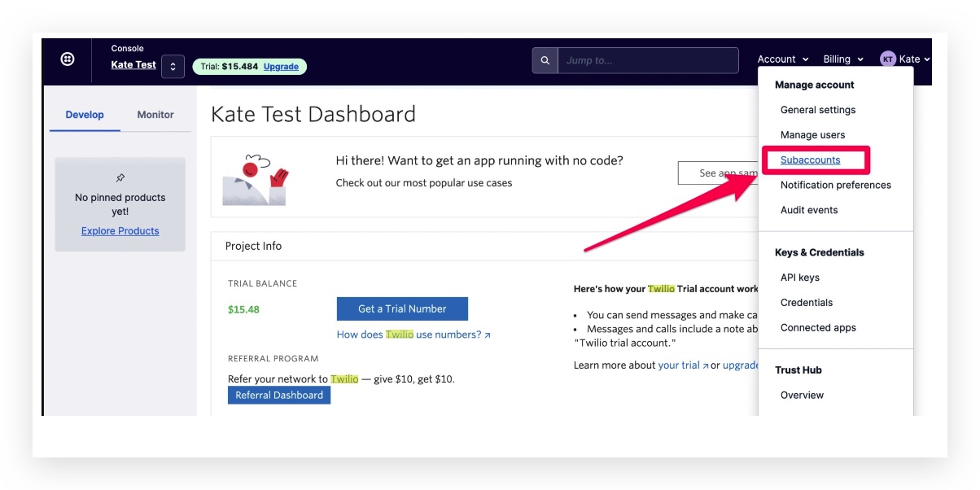Click the See app samples button
The width and height of the screenshot is (980, 490).
pyautogui.click(x=718, y=173)
